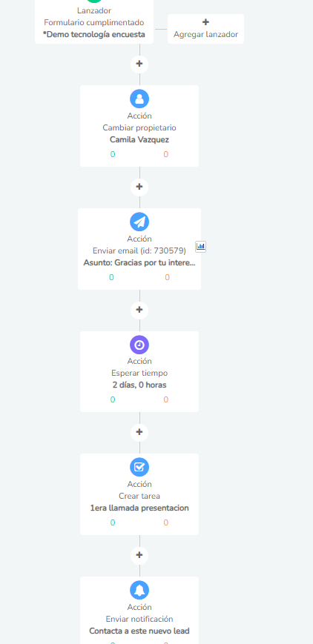Add step below the Lanzador trigger
313x644 pixels.
pos(139,64)
